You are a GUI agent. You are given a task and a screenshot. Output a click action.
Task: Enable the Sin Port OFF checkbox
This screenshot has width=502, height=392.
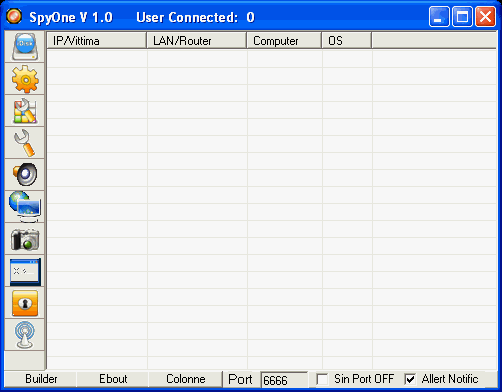[x=322, y=379]
